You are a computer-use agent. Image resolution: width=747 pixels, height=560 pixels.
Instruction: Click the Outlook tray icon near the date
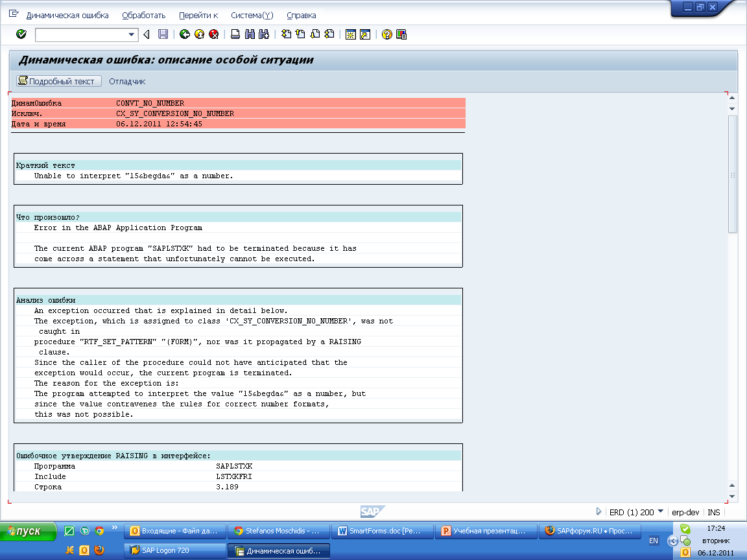(x=685, y=552)
